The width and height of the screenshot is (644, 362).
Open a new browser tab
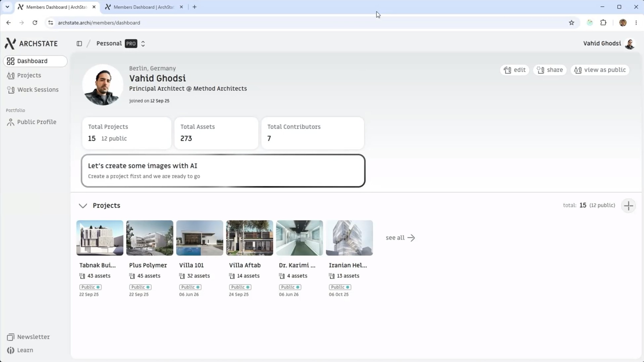pyautogui.click(x=195, y=7)
